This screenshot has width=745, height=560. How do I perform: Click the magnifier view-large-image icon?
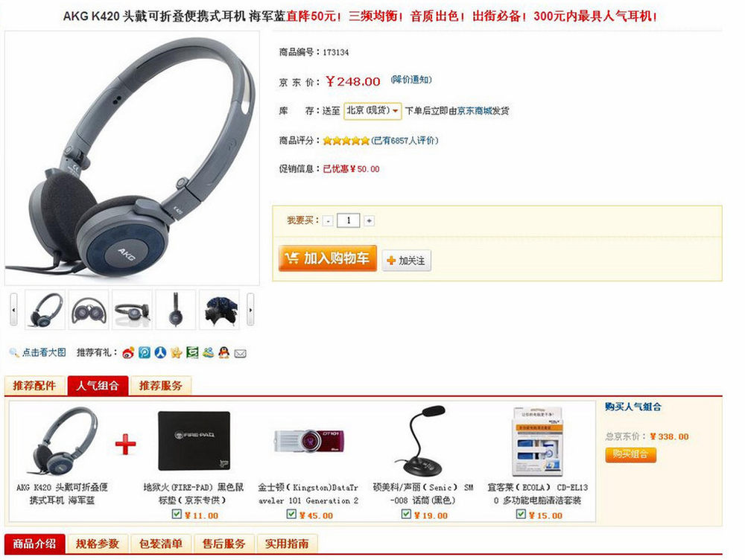coord(13,352)
